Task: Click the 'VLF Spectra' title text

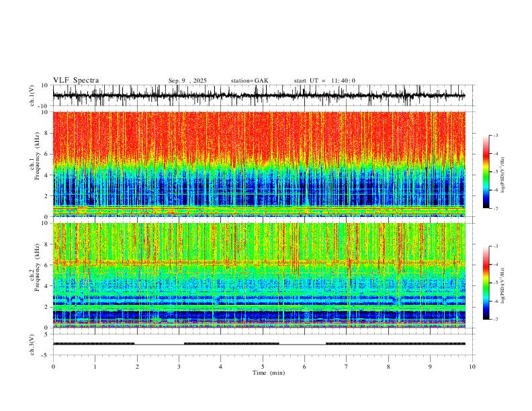Action: (x=76, y=81)
